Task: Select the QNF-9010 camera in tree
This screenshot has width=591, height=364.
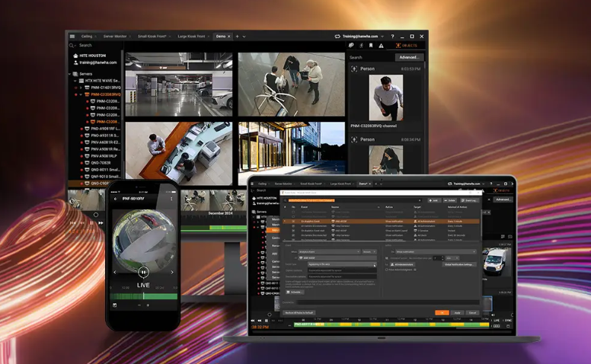Action: pyautogui.click(x=102, y=177)
